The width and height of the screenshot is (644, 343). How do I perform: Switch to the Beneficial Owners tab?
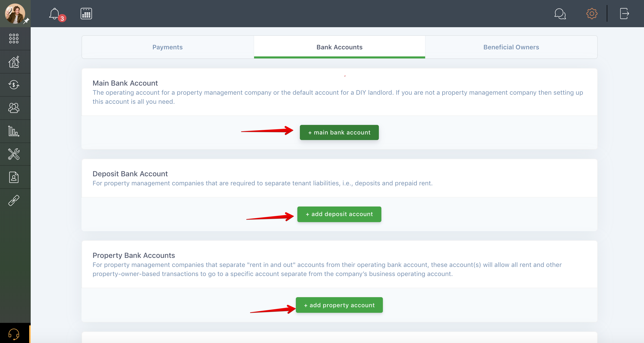[511, 47]
